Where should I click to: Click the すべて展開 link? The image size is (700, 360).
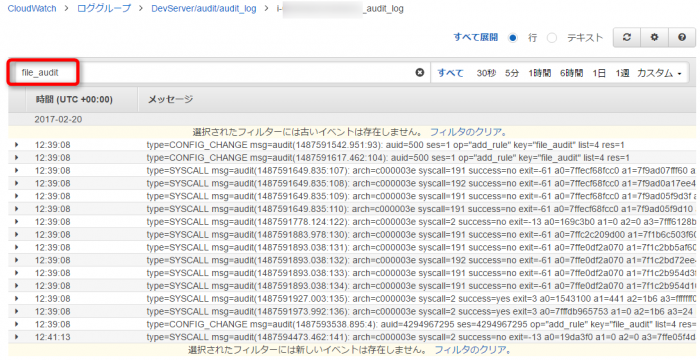(475, 38)
